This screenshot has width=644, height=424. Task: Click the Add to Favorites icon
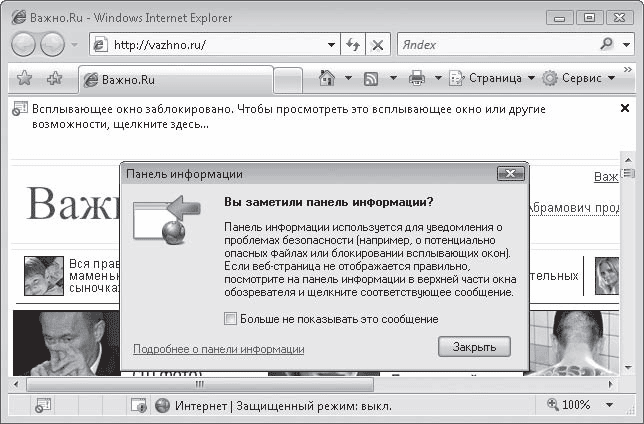click(x=53, y=78)
